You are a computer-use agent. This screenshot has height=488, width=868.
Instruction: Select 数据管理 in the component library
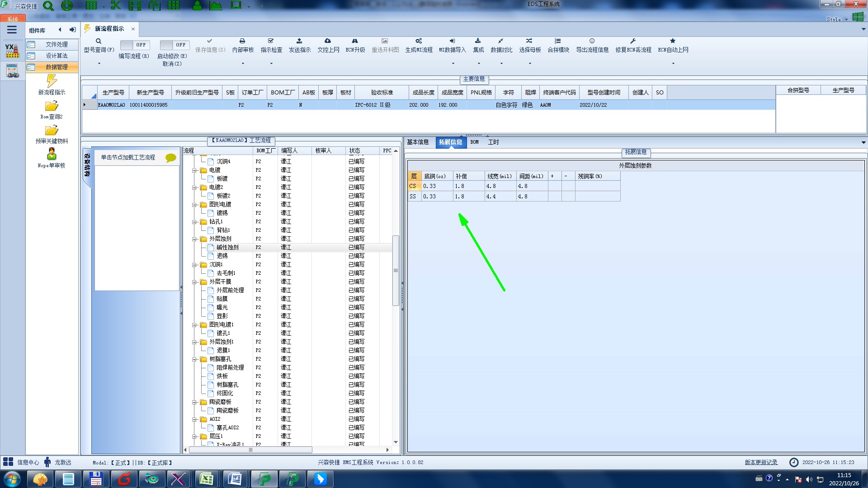coord(57,67)
